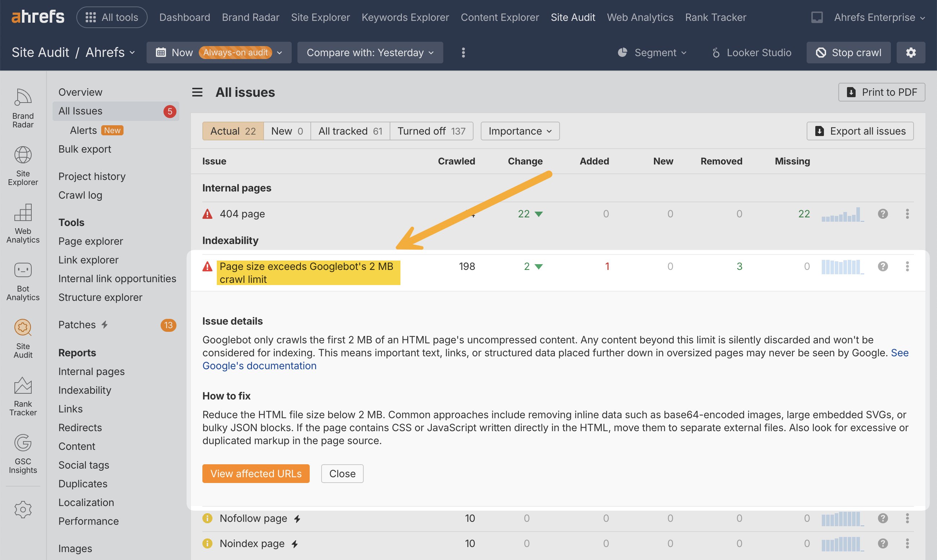Viewport: 937px width, 560px height.
Task: Click the help icon for the 404 page issue
Action: point(882,214)
